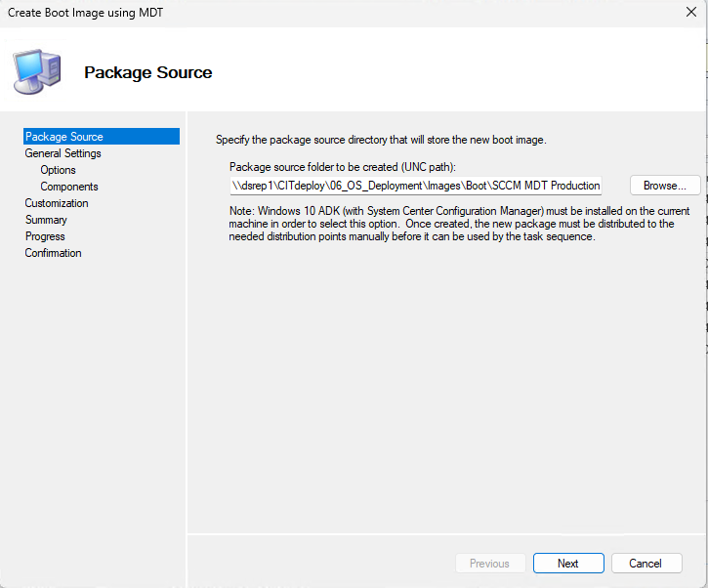Click the bold "Package Source" page heading
This screenshot has height=588, width=708.
point(147,72)
